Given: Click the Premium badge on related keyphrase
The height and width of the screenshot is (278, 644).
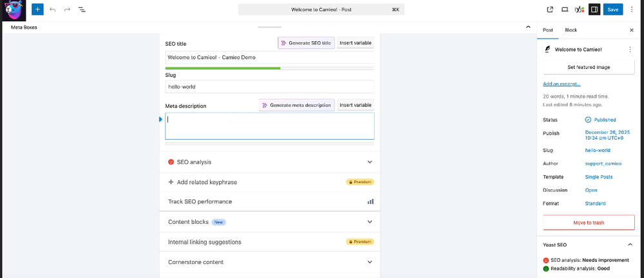Looking at the screenshot, I should point(360,182).
